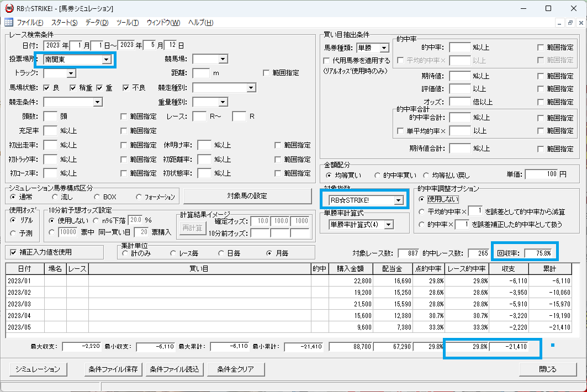Enable 単平均的率× checkbox
Image resolution: width=587 pixels, height=392 pixels.
coord(400,131)
